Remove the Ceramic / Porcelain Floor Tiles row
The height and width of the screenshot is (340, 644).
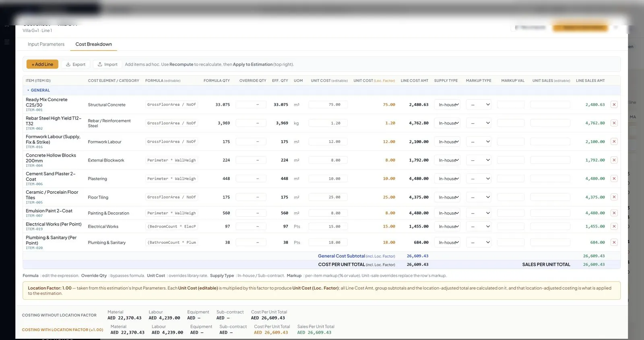614,197
